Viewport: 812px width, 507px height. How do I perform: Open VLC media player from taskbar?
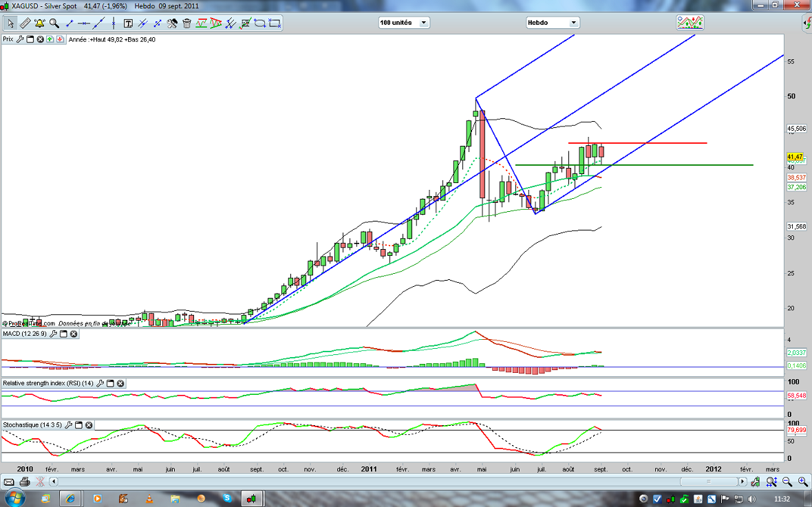click(149, 497)
